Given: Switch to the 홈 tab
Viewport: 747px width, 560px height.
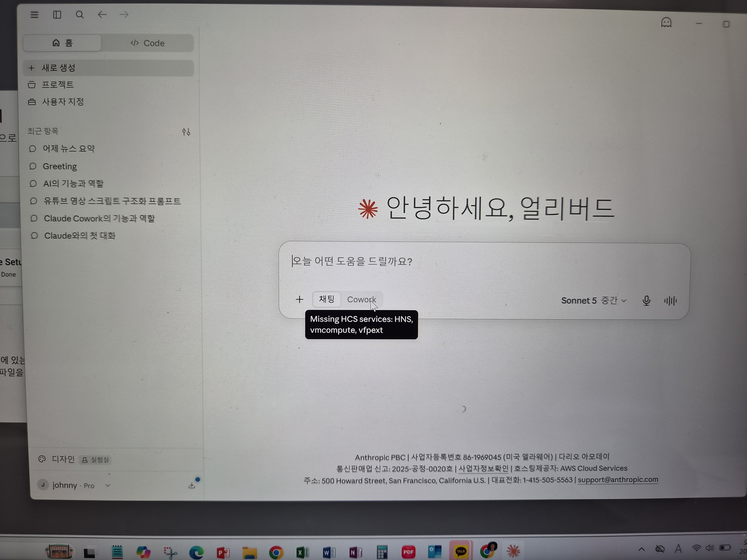Looking at the screenshot, I should tap(63, 43).
